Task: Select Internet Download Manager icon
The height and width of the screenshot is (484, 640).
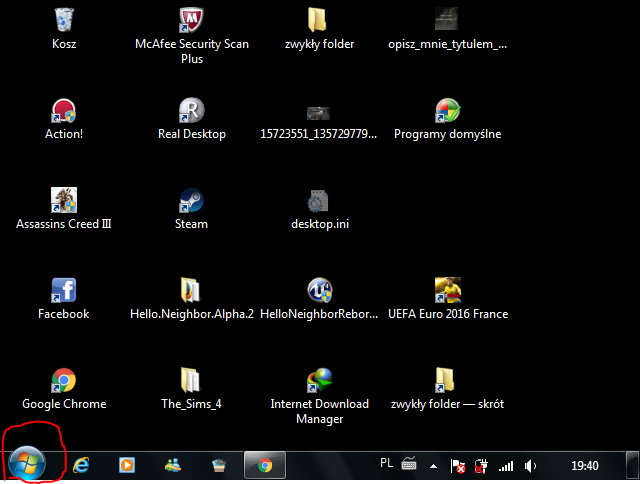Action: [319, 381]
